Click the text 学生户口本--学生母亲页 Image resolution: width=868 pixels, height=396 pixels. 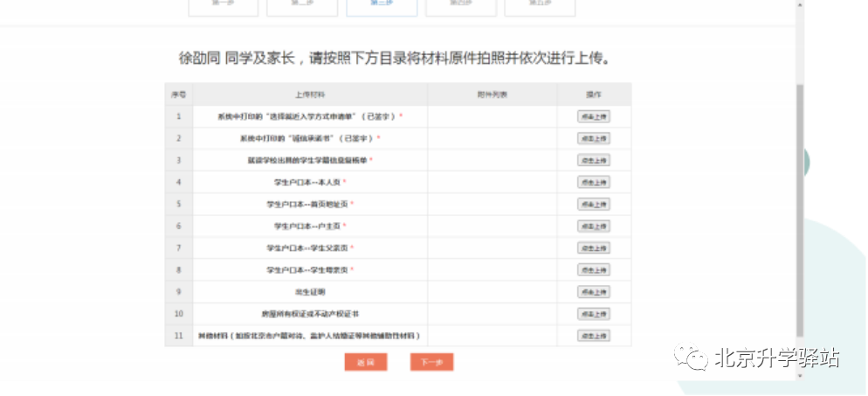pos(307,270)
